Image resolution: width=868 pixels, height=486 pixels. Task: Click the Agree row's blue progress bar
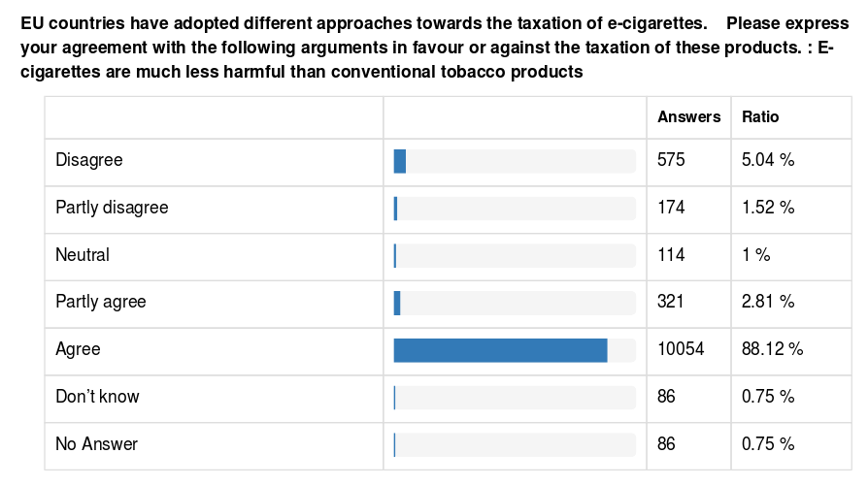pos(500,350)
